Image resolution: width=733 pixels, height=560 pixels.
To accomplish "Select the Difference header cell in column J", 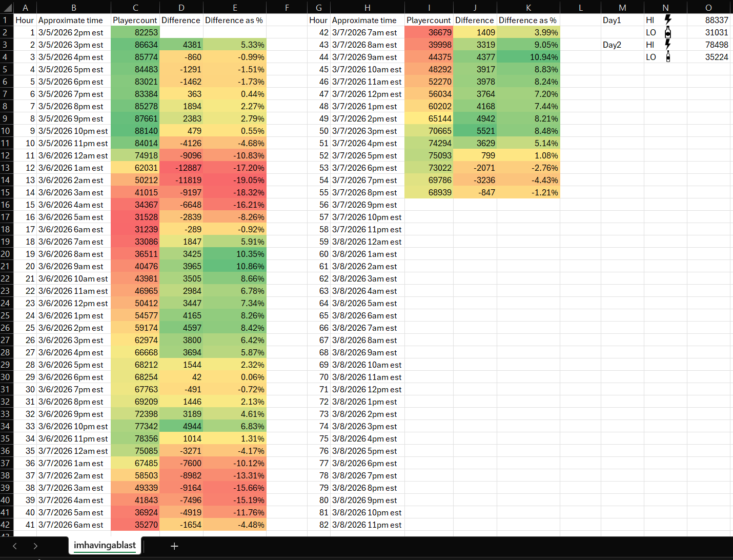I will click(x=475, y=20).
